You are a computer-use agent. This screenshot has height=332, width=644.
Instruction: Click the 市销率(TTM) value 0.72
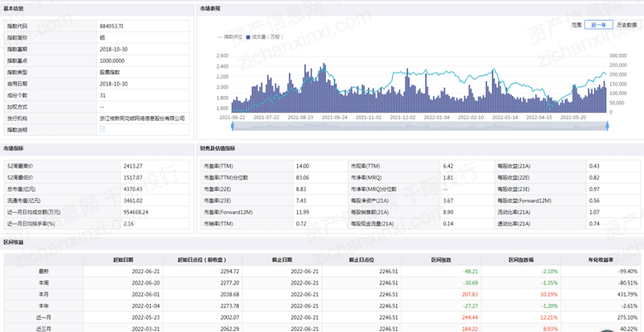(301, 223)
